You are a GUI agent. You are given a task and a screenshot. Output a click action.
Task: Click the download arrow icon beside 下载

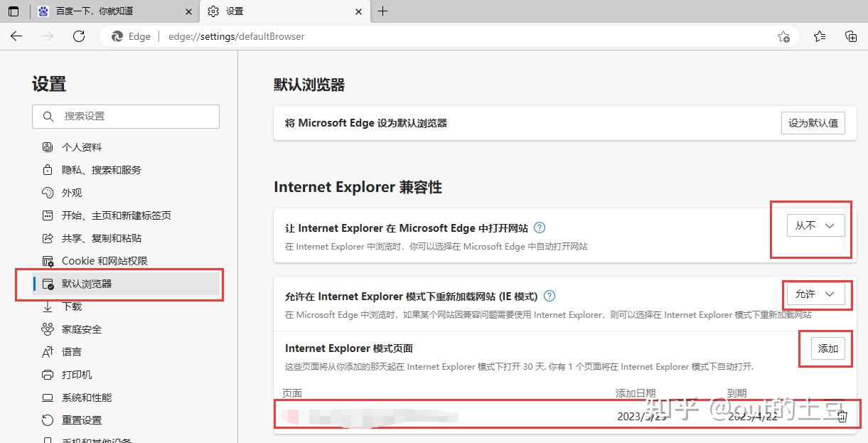point(48,306)
